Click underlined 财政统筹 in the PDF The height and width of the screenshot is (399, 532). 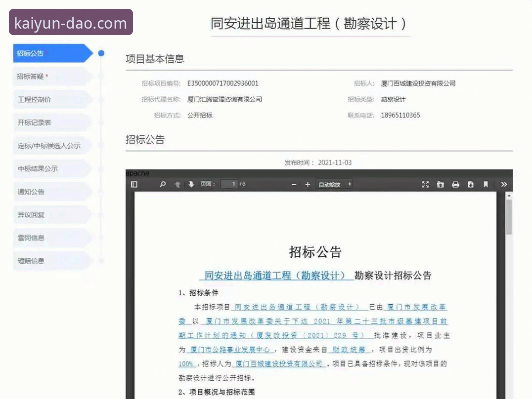pos(349,350)
